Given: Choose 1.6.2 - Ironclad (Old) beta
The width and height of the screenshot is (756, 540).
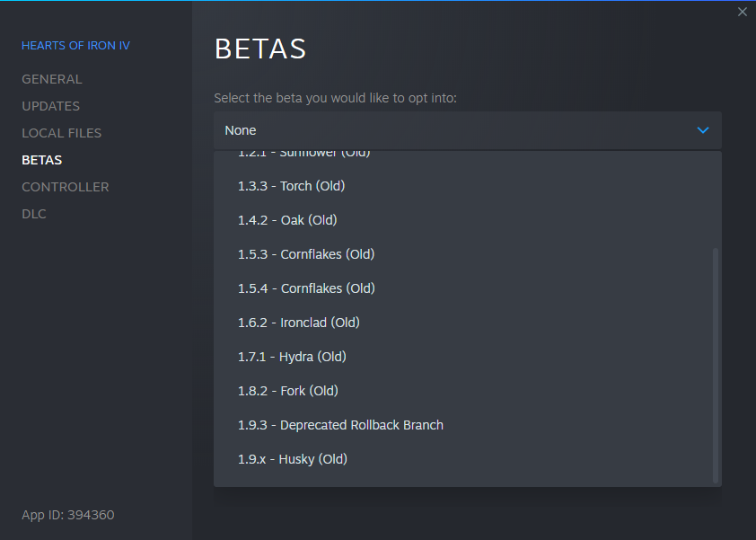Looking at the screenshot, I should pyautogui.click(x=298, y=323).
